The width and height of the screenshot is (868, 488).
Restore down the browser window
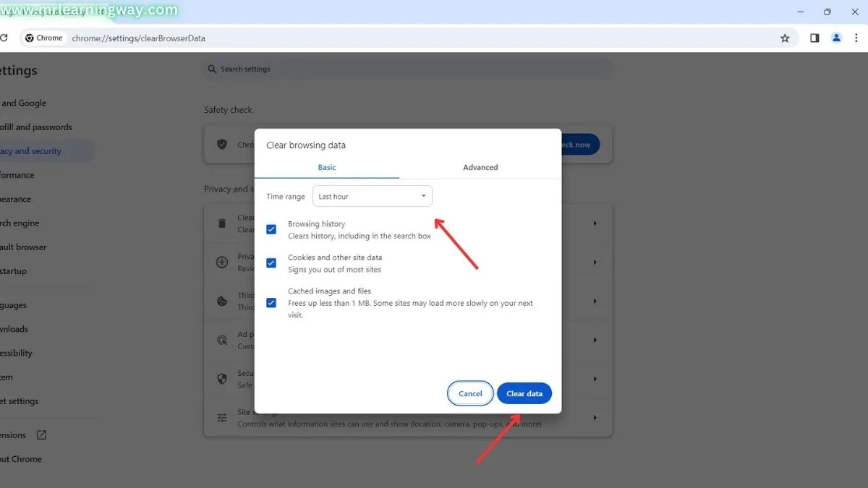point(827,12)
